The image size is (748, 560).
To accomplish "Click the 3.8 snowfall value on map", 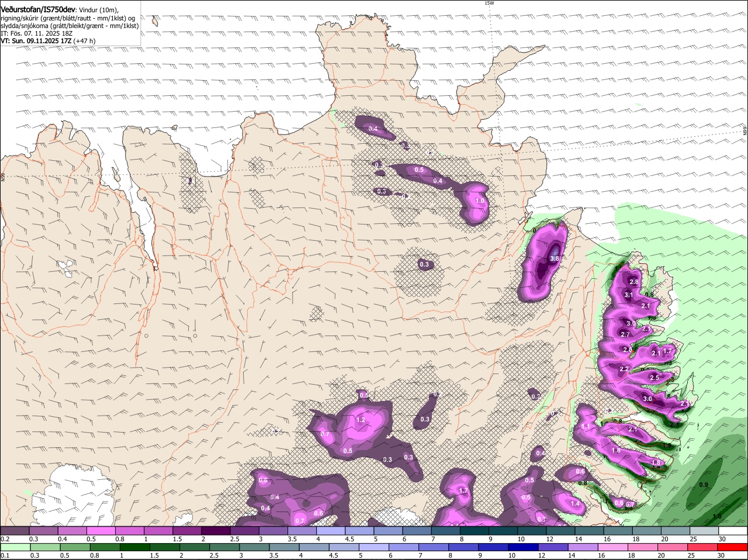I will click(555, 258).
